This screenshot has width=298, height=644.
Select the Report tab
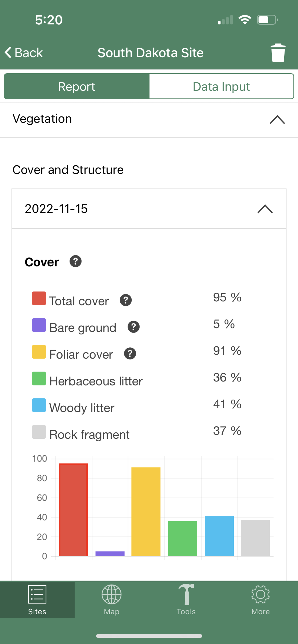tap(77, 86)
